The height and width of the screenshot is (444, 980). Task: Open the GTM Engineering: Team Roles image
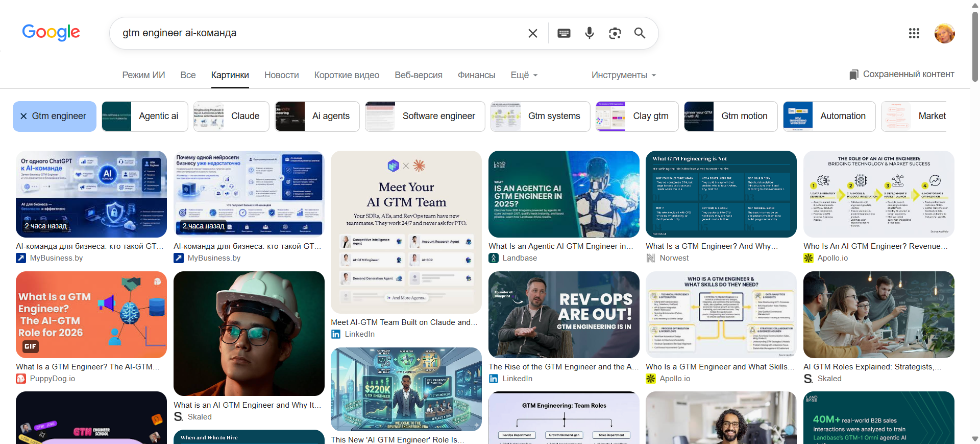[564, 418]
